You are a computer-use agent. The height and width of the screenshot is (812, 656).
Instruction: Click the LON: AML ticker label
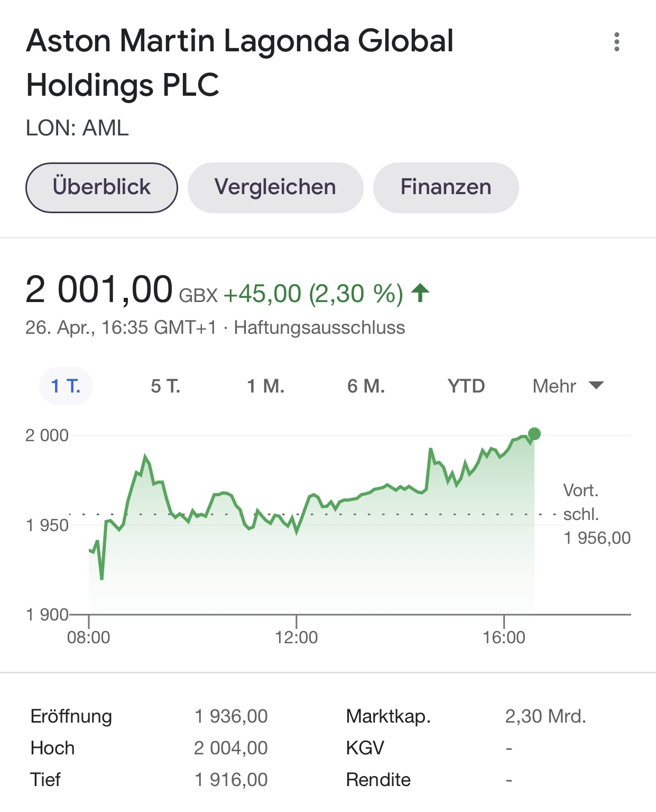pyautogui.click(x=77, y=128)
